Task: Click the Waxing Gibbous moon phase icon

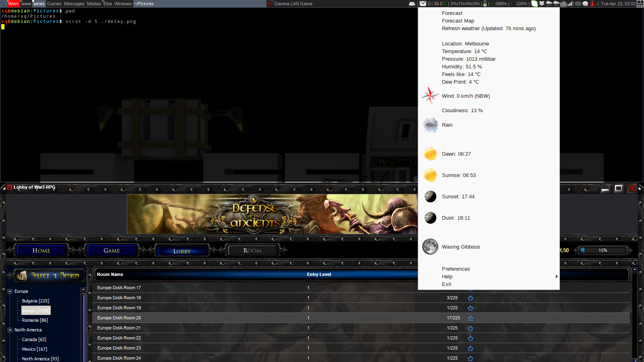Action: (x=430, y=247)
